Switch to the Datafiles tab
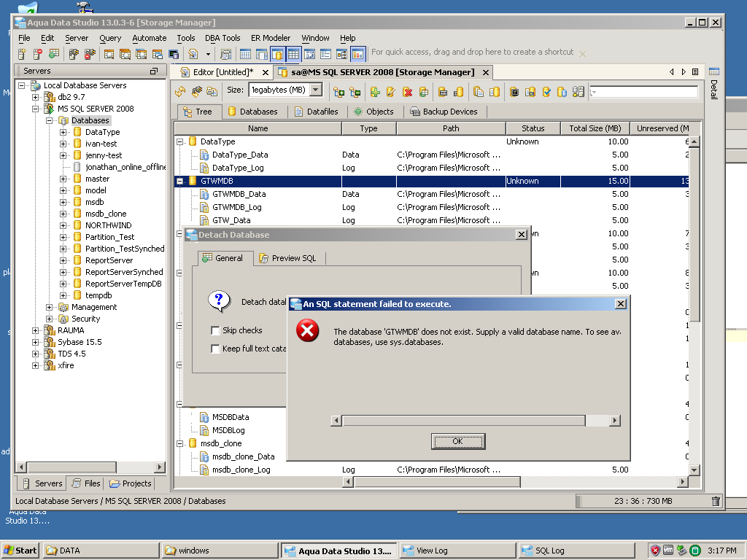 (x=317, y=112)
